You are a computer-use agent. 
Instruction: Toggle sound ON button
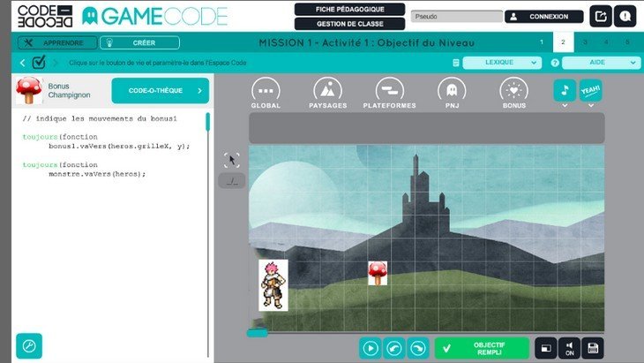click(569, 348)
